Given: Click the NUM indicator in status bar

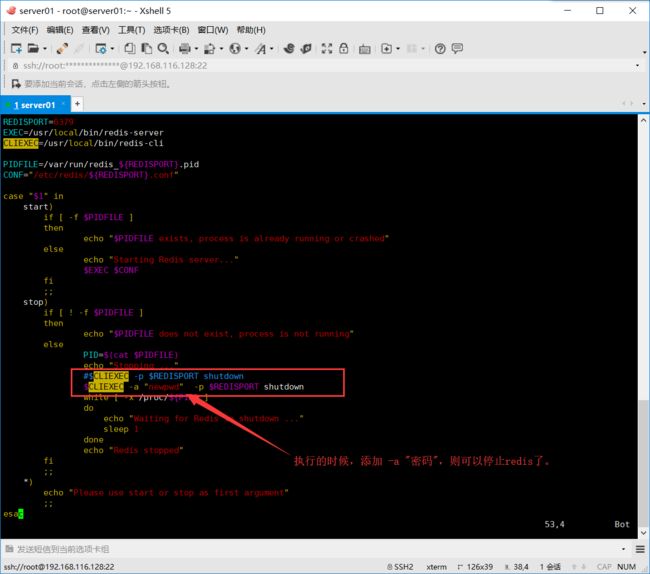Looking at the screenshot, I should coord(626,567).
